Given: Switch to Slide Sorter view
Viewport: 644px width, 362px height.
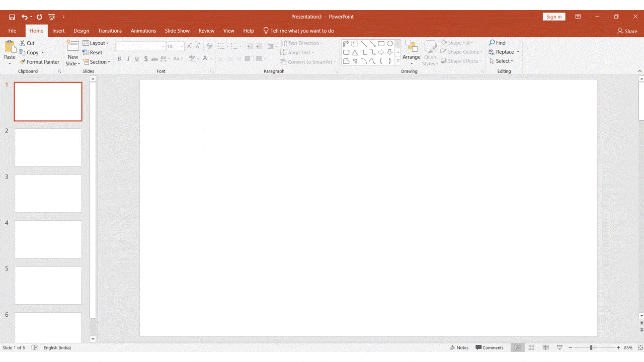Looking at the screenshot, I should tap(531, 347).
